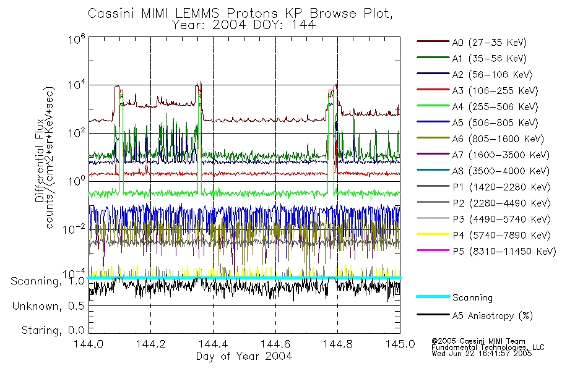
Task: Click the purple A7 legend line
Action: [x=433, y=153]
